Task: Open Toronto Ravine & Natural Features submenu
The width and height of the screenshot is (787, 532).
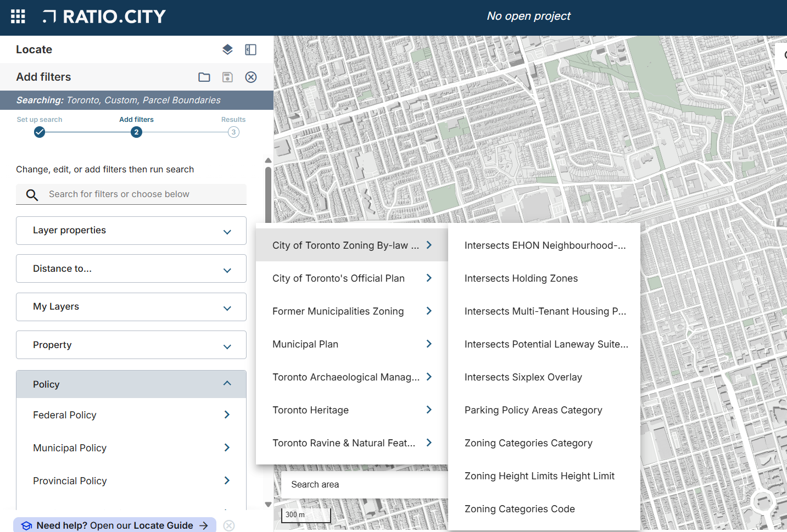Action: pos(352,443)
